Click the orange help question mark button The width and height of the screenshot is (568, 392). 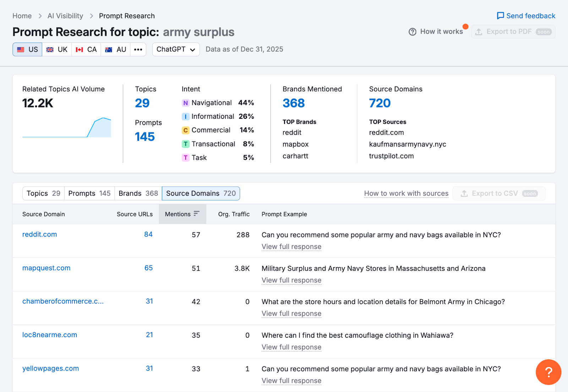coord(548,372)
